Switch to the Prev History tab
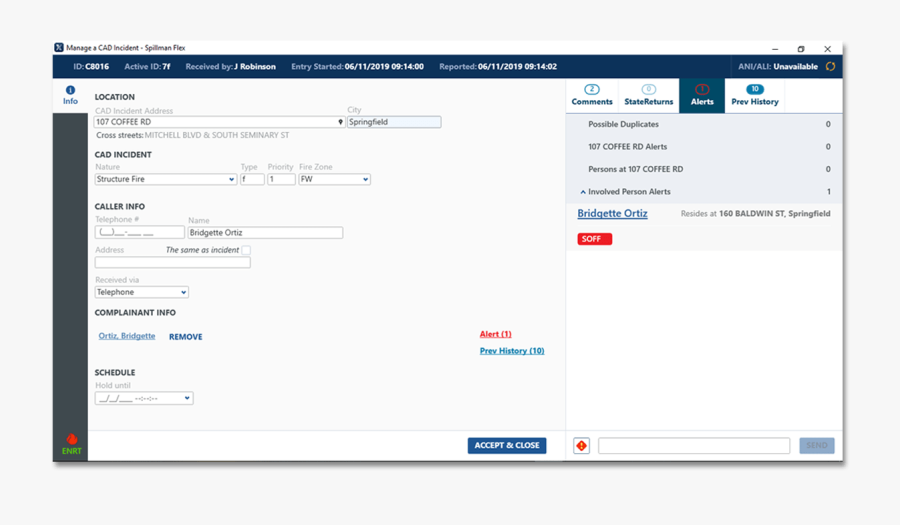The image size is (900, 525). tap(754, 96)
